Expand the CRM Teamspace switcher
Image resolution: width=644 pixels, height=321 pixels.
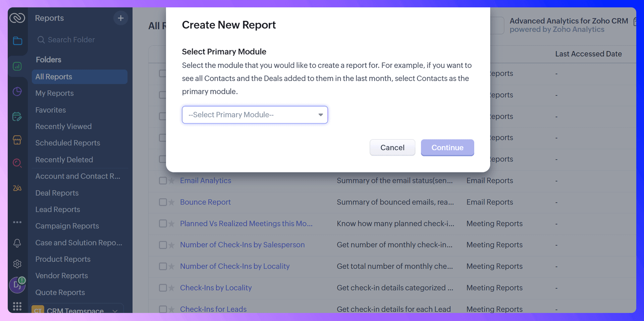point(77,310)
